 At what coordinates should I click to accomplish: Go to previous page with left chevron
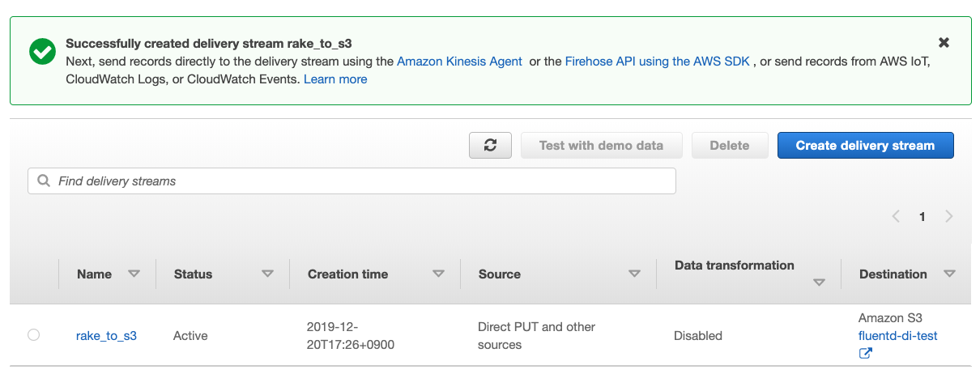(896, 216)
